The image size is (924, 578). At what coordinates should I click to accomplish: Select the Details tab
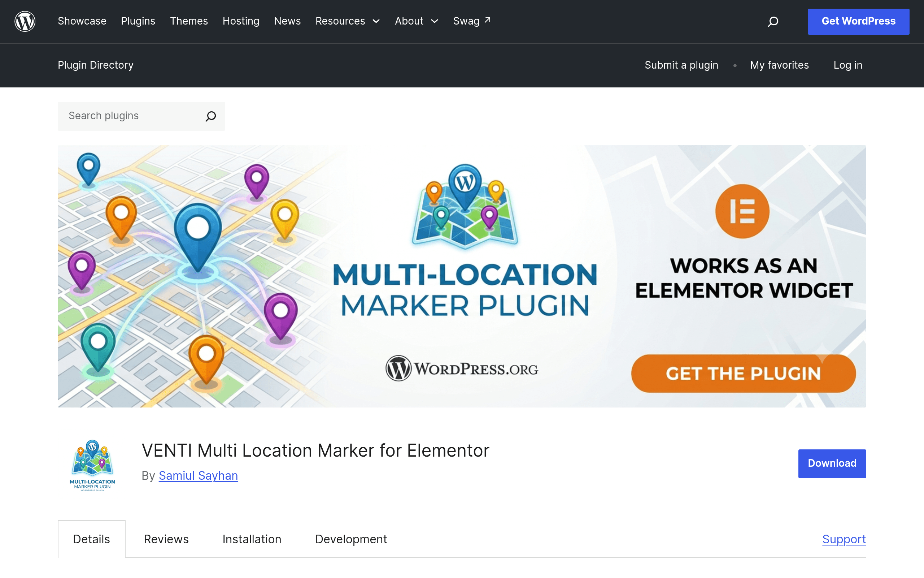92,539
